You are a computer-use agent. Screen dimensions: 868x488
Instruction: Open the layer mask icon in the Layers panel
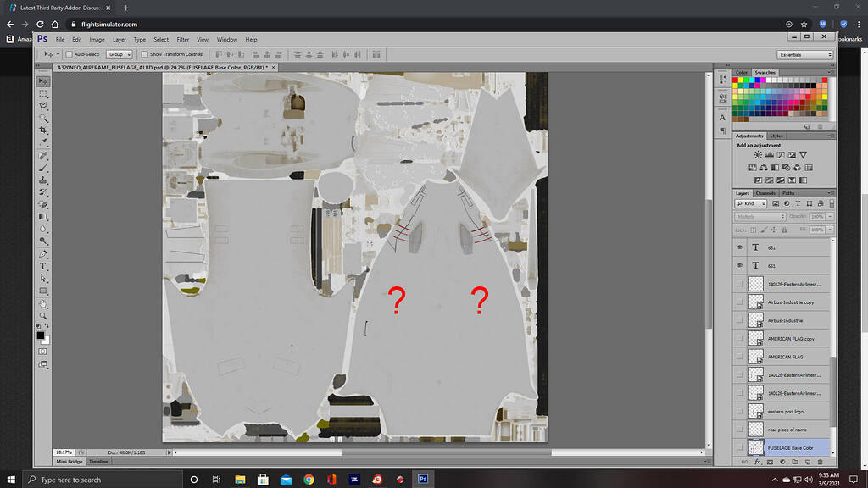[x=769, y=462]
